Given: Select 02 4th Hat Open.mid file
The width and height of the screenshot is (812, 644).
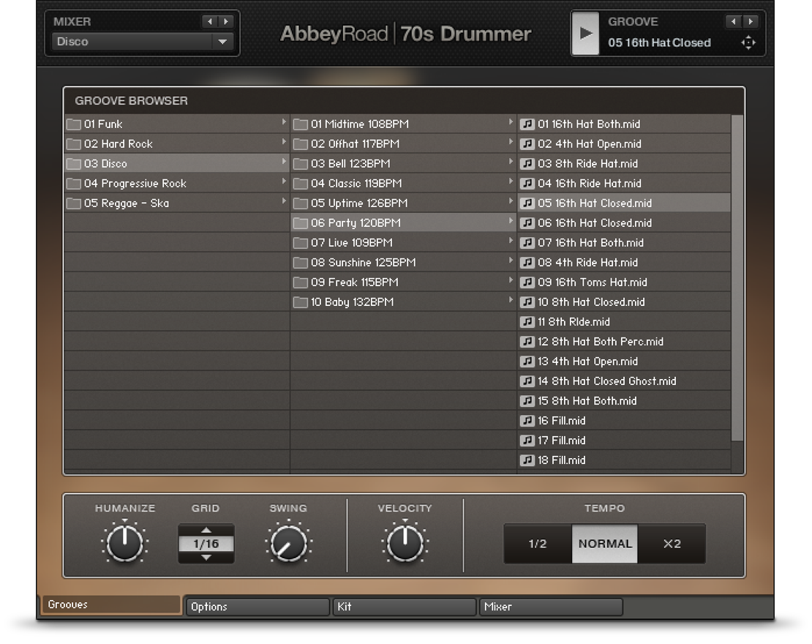Looking at the screenshot, I should [x=624, y=143].
